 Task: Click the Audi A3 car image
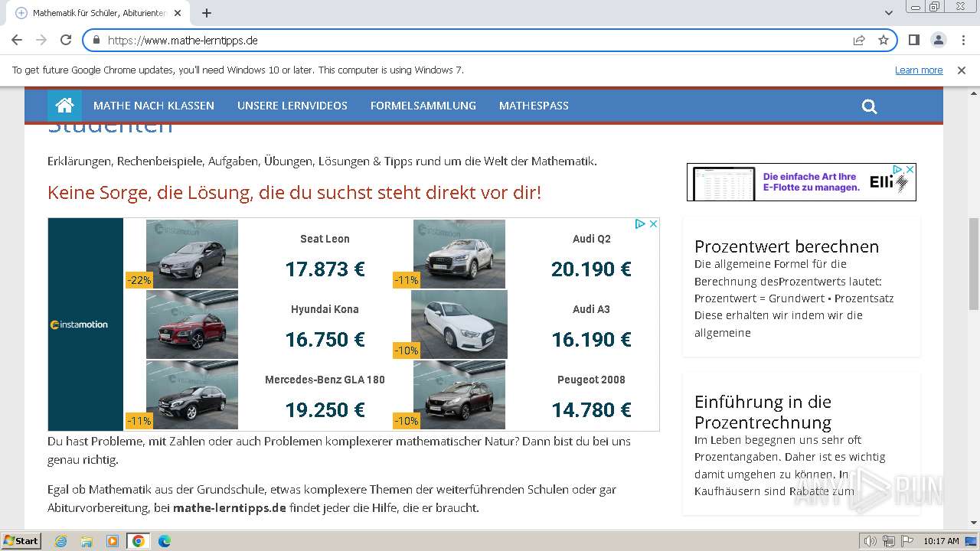tap(459, 324)
